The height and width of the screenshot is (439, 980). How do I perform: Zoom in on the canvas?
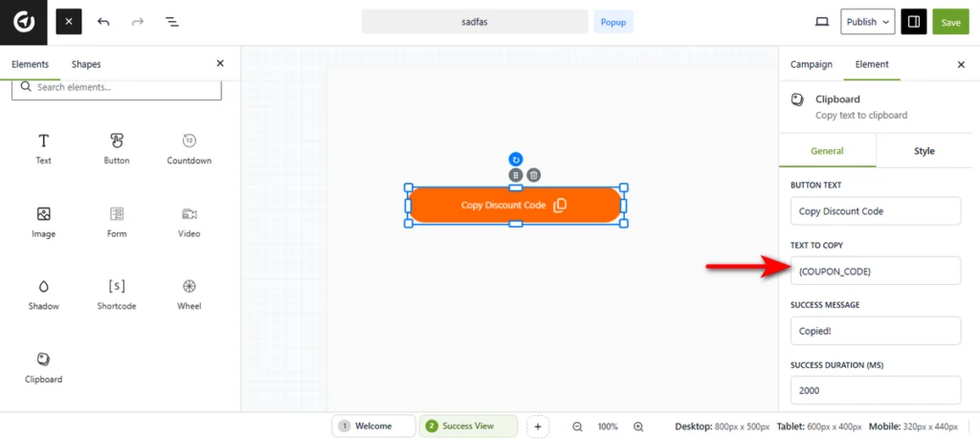pos(638,427)
